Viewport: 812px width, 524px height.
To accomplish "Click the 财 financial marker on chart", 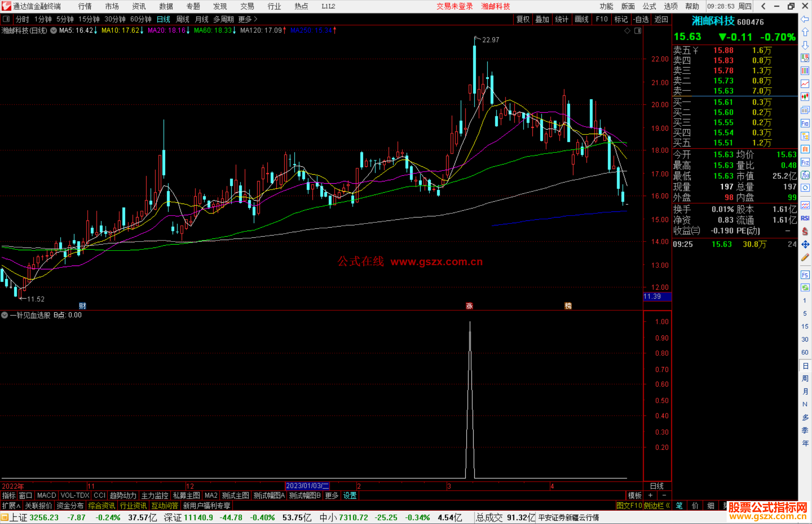I will tap(82, 306).
